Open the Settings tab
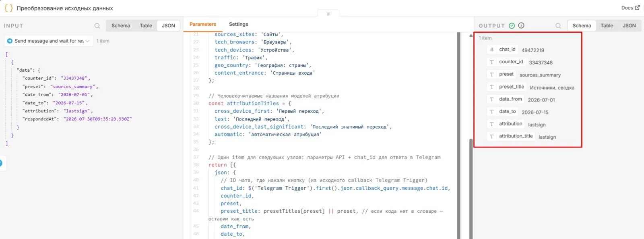Viewport: 644px width, 239px height. 238,24
